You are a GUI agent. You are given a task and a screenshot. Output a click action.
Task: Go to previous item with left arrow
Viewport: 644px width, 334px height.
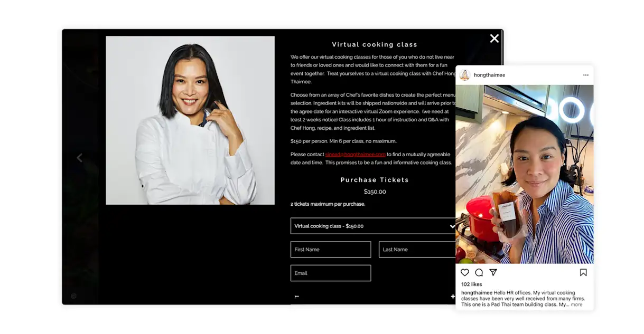click(80, 158)
